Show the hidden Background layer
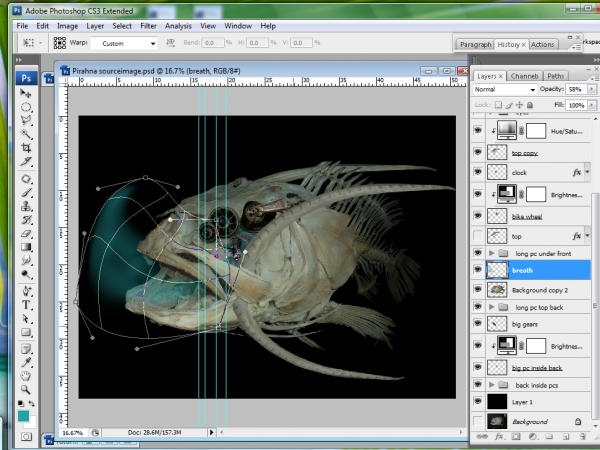 [478, 421]
